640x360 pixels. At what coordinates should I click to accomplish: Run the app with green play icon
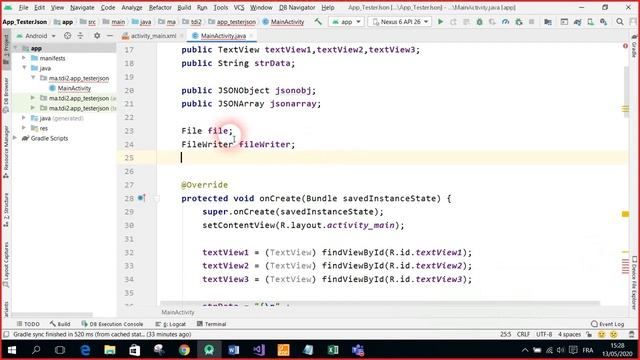click(x=440, y=22)
